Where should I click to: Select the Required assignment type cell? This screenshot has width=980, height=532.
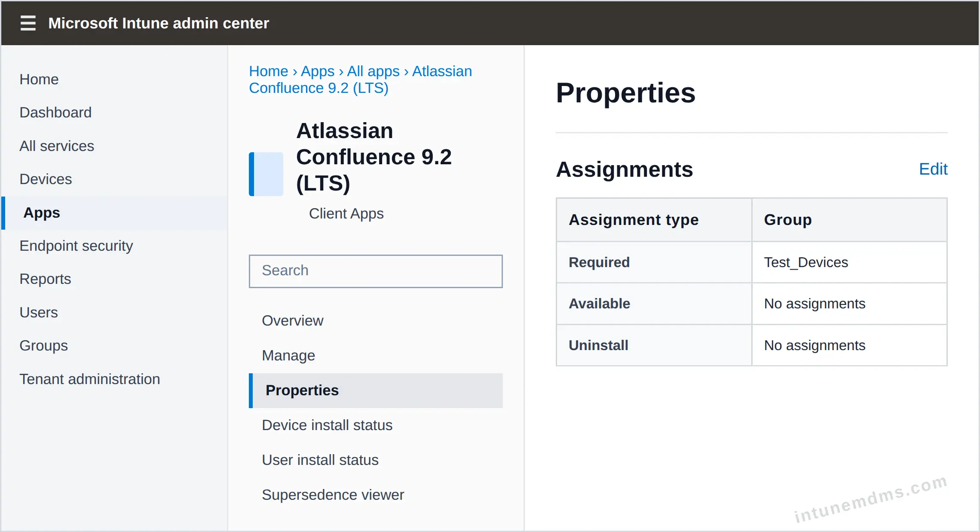(x=654, y=262)
